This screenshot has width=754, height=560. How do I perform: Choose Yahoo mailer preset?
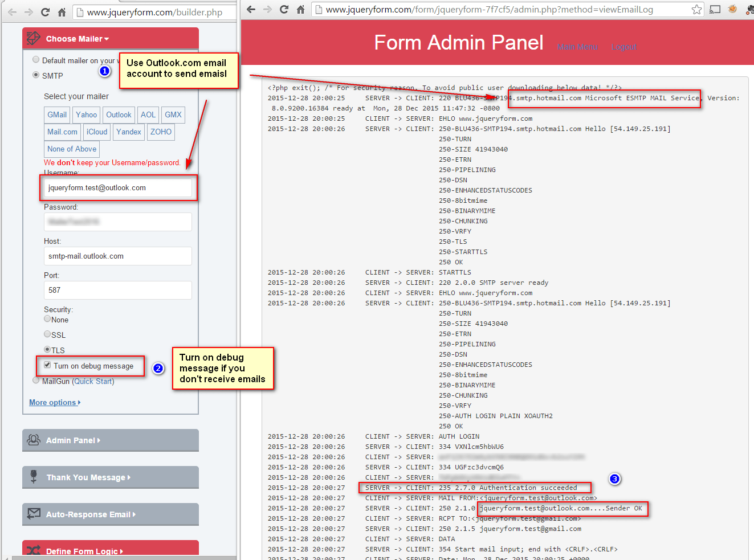(x=87, y=115)
